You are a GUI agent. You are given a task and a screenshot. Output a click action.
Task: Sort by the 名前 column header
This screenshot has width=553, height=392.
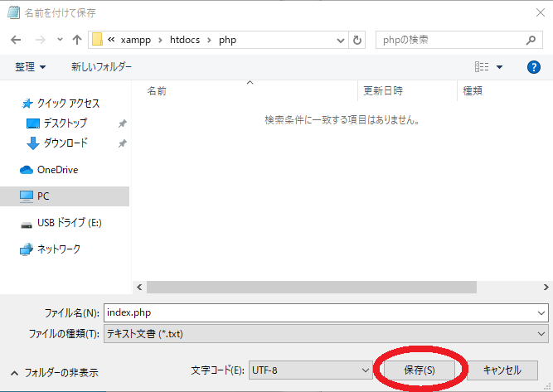pyautogui.click(x=157, y=91)
